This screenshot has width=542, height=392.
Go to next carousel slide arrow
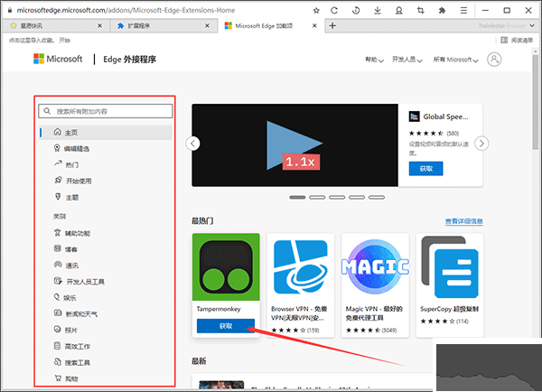click(x=482, y=143)
